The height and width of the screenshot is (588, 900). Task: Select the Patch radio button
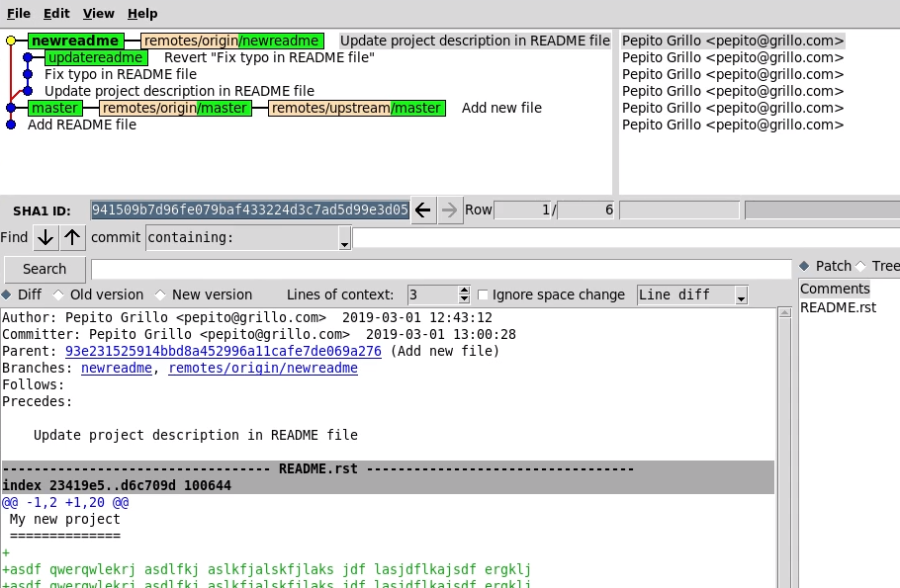804,266
